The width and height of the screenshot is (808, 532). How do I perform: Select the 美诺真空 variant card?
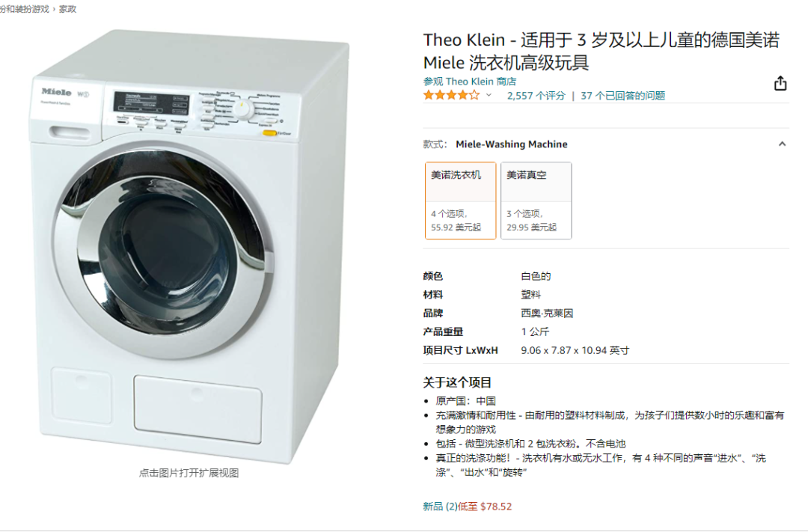536,200
